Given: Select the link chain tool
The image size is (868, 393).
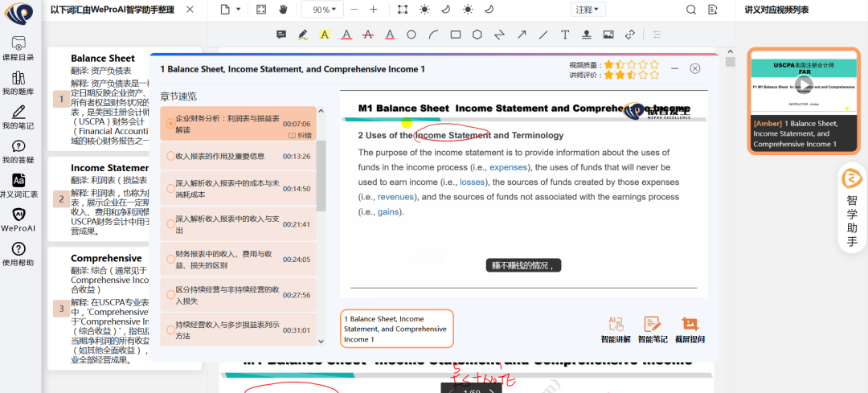Looking at the screenshot, I should tap(630, 35).
